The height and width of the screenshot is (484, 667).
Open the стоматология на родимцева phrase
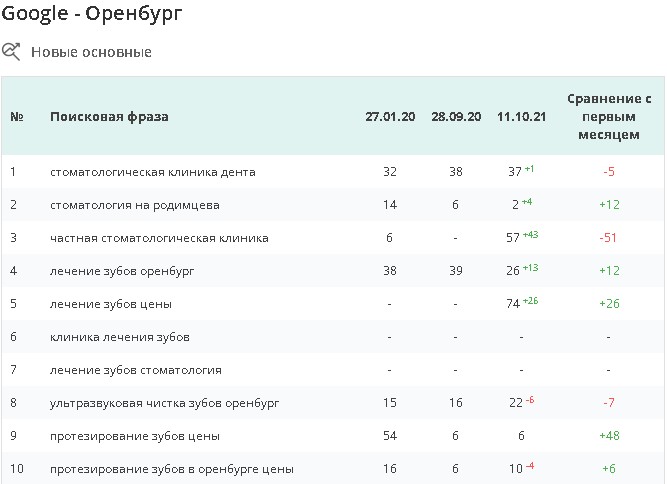(134, 205)
